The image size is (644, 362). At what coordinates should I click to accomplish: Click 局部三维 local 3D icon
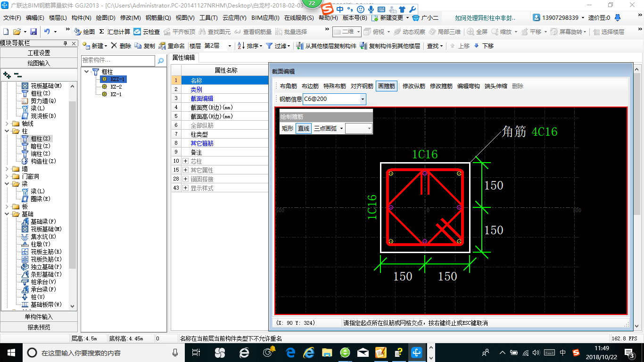[x=444, y=32]
